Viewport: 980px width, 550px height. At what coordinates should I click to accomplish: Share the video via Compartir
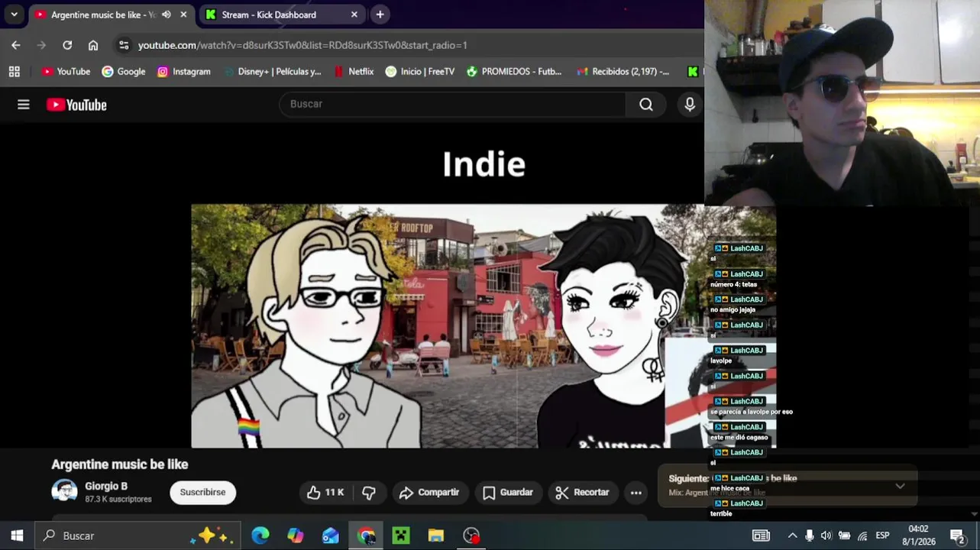point(429,493)
